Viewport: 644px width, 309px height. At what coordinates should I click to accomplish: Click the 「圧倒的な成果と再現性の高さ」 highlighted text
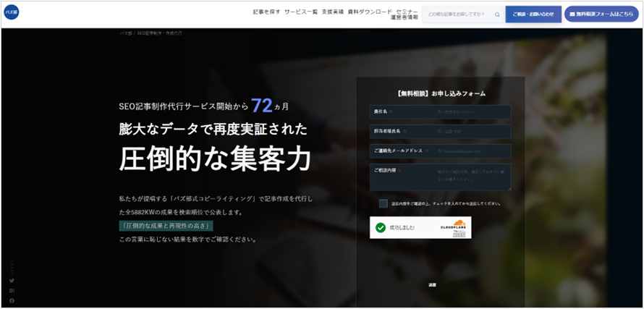166,226
